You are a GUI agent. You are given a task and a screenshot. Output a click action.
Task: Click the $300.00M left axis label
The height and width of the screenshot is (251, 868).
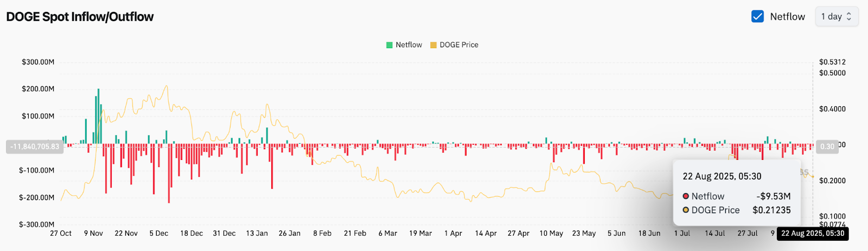pos(38,62)
